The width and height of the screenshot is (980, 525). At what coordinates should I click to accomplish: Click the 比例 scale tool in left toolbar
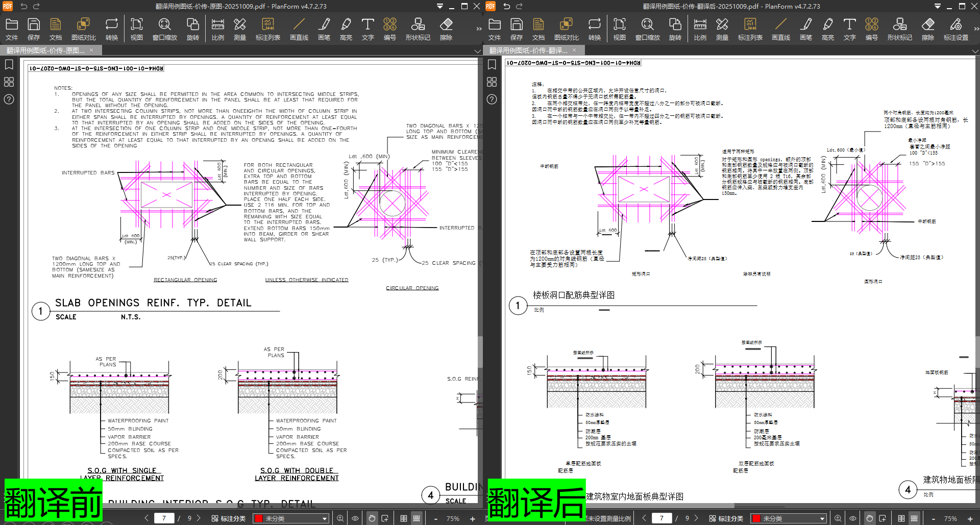pyautogui.click(x=217, y=29)
